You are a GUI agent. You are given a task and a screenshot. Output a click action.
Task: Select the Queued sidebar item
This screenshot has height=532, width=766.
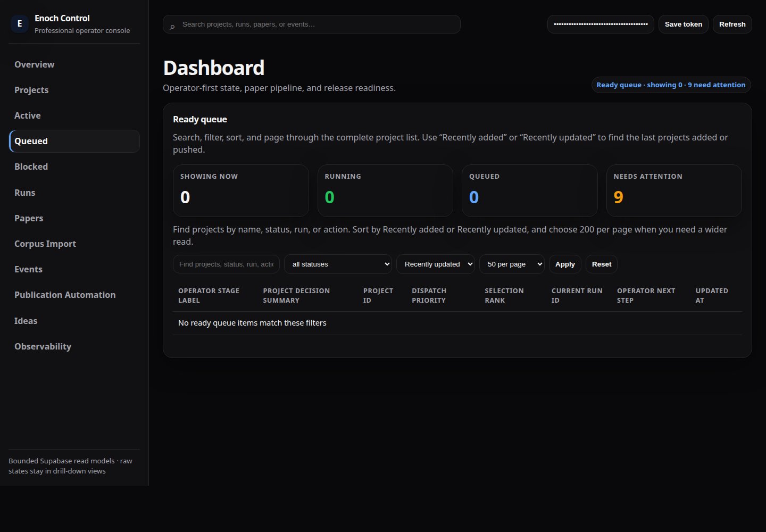point(74,141)
